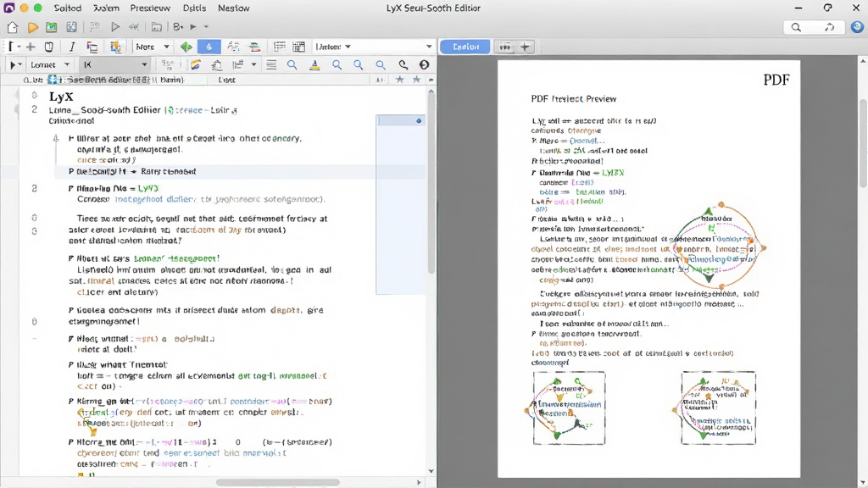
Task: Click the yellow-blue highlighter pyramid icon
Action: [314, 65]
